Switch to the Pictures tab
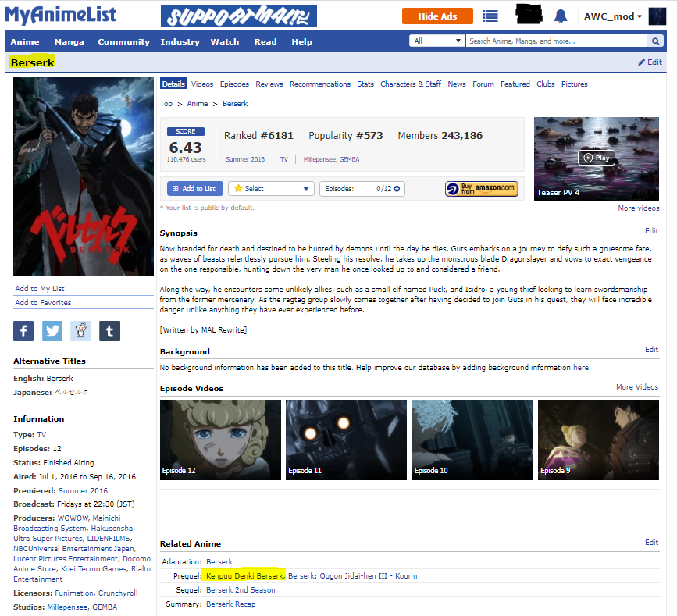677x616 pixels. click(x=574, y=84)
